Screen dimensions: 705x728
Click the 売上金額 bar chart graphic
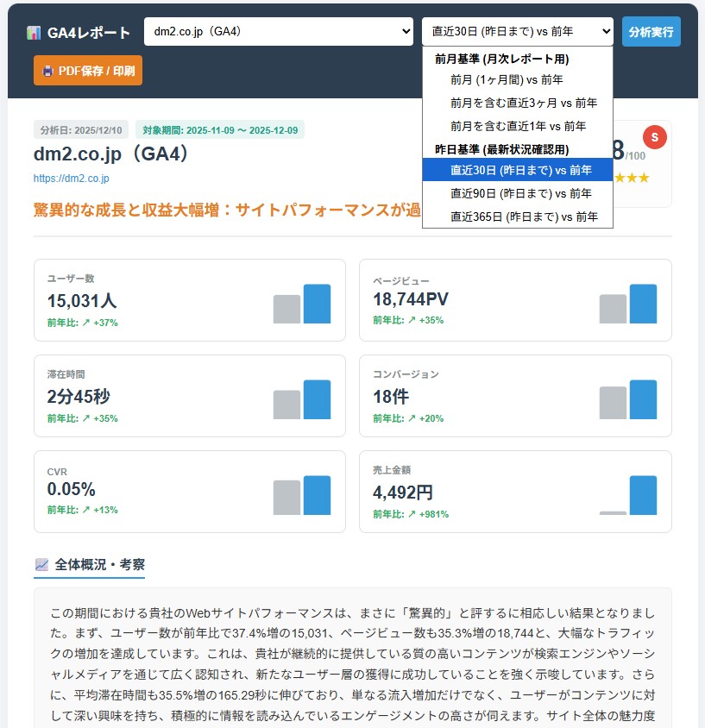(627, 495)
